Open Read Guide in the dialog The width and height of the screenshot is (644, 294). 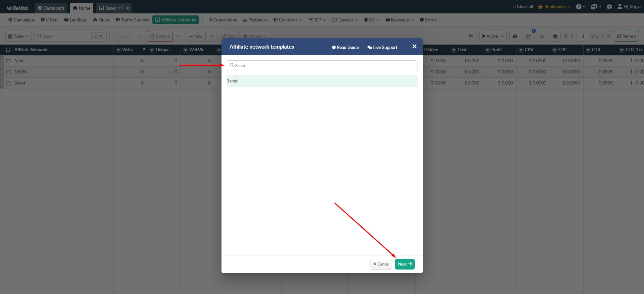pos(345,47)
